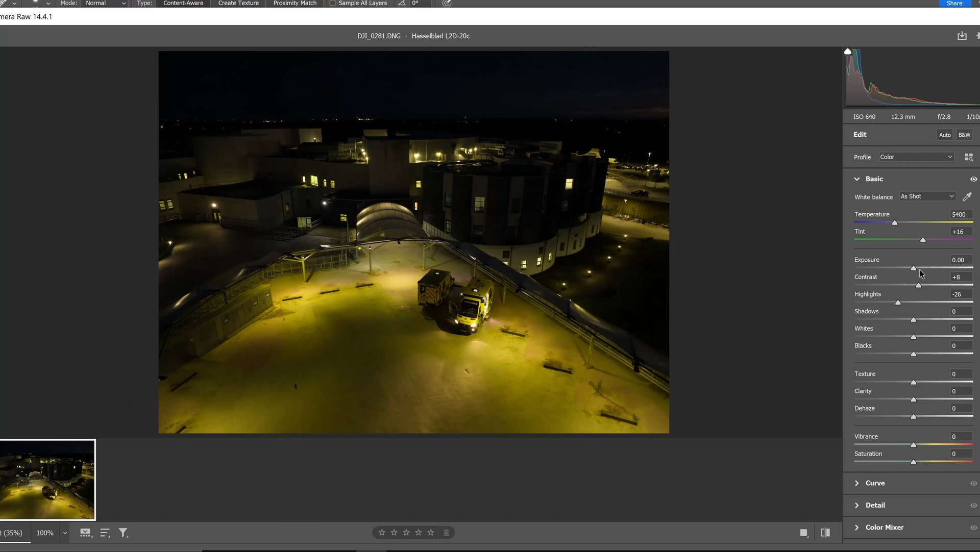This screenshot has height=552, width=980.
Task: Mark image for deletion with trash icon
Action: click(x=447, y=533)
